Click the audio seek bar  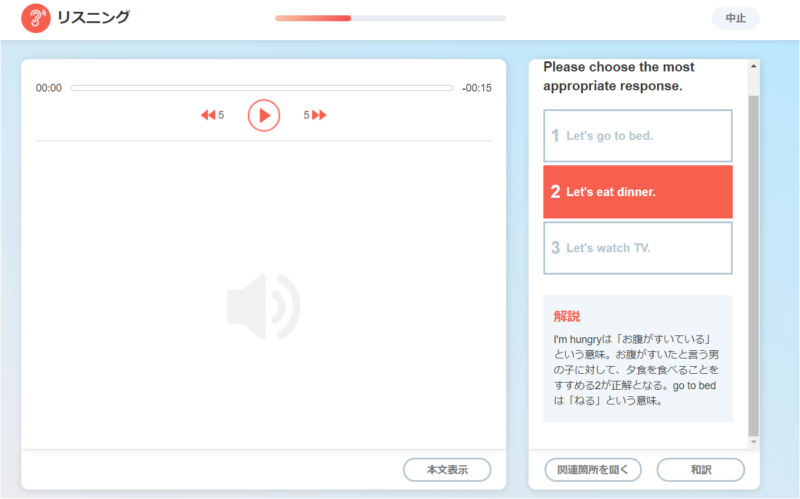[262, 88]
